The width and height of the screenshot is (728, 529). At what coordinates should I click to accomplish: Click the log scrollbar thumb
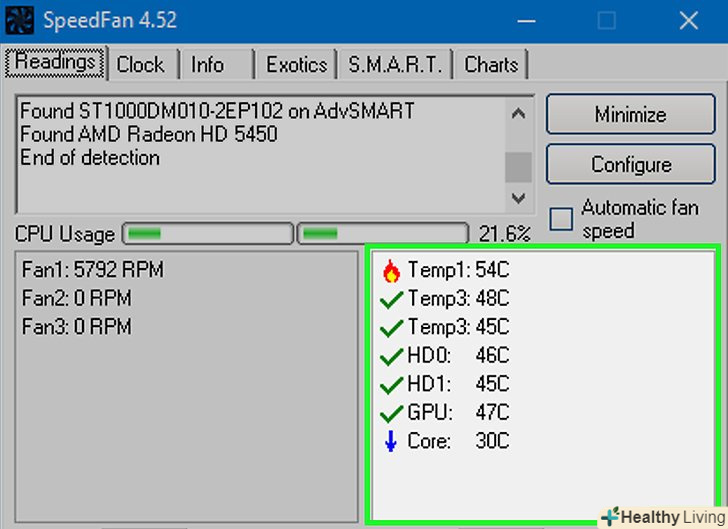518,167
